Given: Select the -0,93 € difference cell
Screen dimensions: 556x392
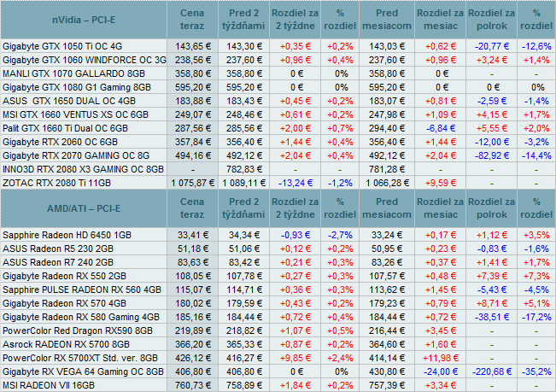Looking at the screenshot, I should 296,235.
